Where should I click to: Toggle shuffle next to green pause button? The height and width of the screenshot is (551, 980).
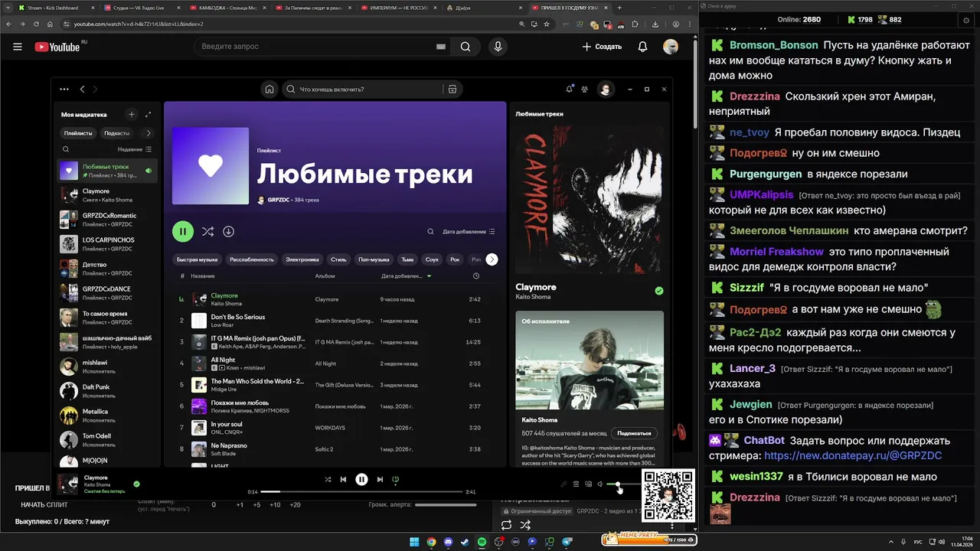[207, 231]
